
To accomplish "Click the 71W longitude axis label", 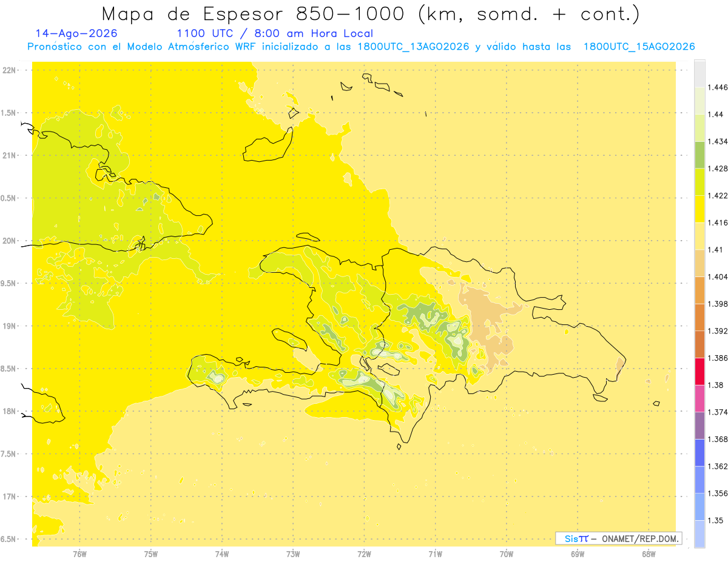I will 436,554.
